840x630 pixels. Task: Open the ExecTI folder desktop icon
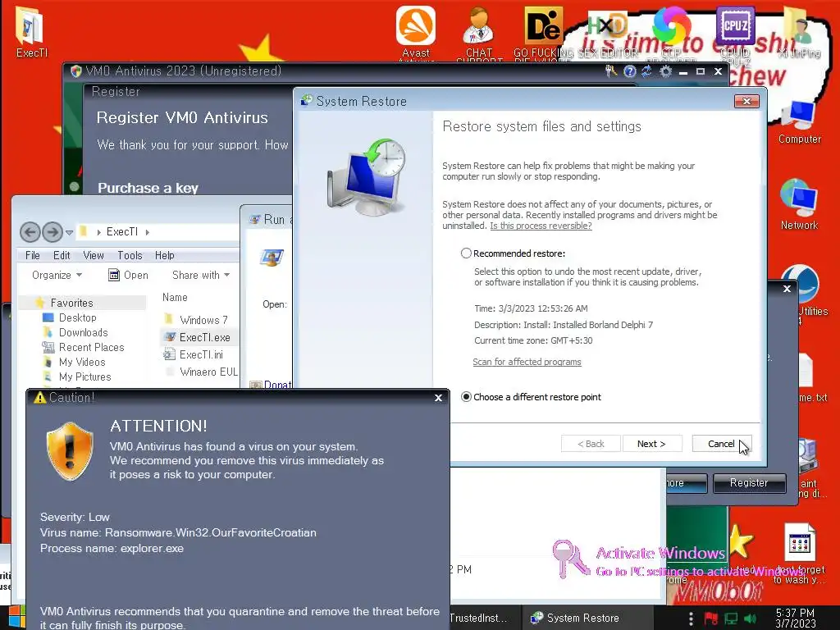[30, 31]
